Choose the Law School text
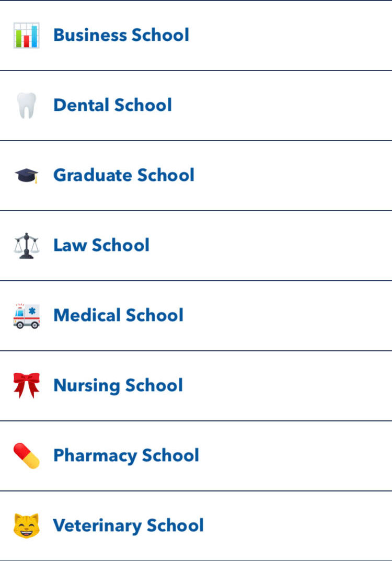This screenshot has height=561, width=392. tap(101, 245)
